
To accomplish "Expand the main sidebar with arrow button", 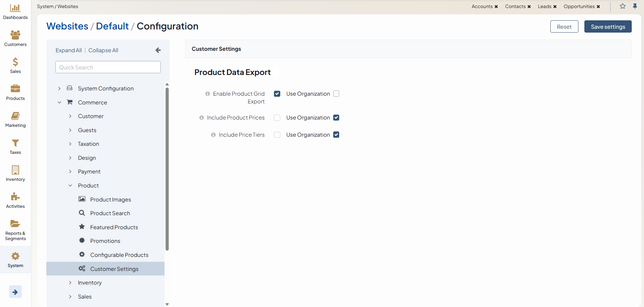I will point(15,292).
